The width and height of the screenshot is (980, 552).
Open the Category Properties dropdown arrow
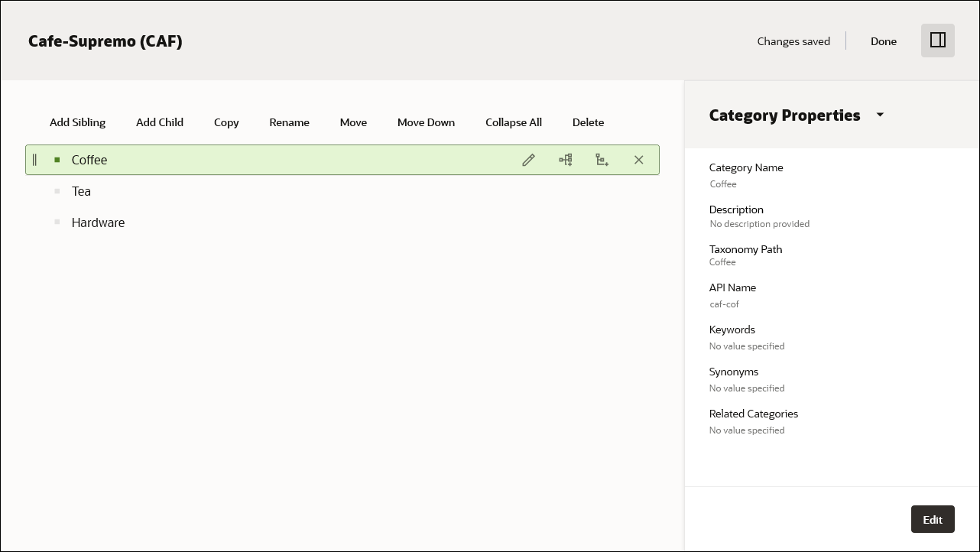pos(880,115)
